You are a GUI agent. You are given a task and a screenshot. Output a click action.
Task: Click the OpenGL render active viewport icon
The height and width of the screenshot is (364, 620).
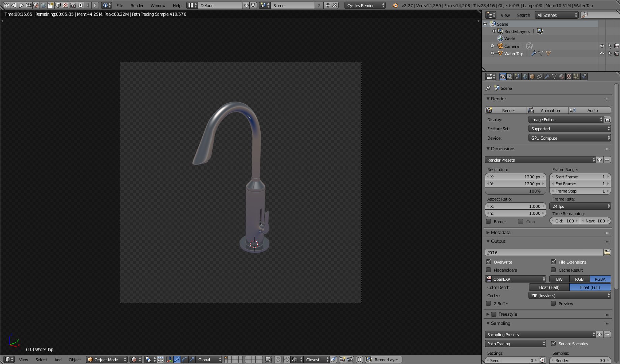tap(342, 360)
